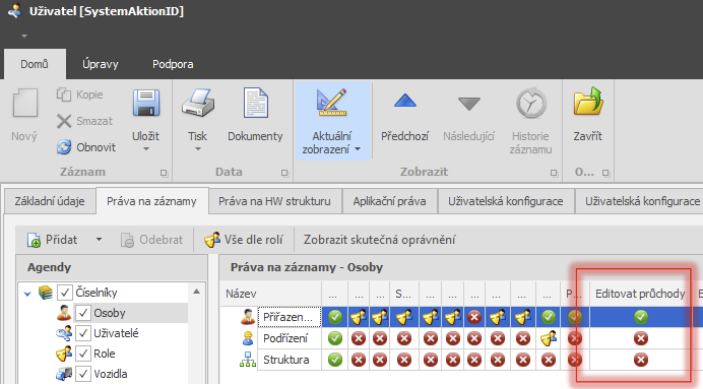Click the Editovat průchody column header
The height and width of the screenshot is (389, 703).
tap(640, 294)
